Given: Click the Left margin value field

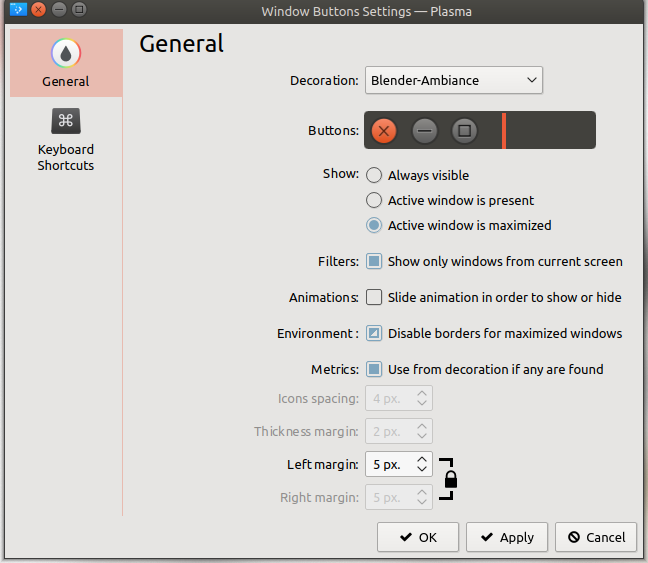Looking at the screenshot, I should point(399,464).
